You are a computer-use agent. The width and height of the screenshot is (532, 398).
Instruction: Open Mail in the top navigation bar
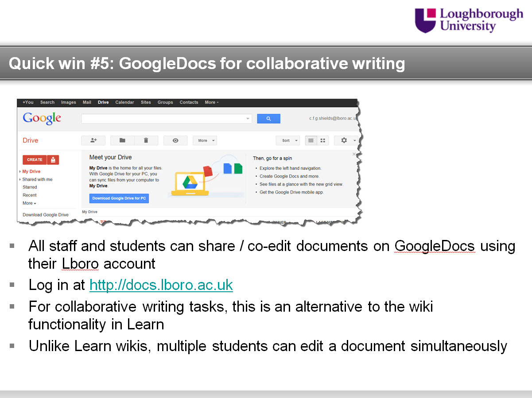point(87,102)
